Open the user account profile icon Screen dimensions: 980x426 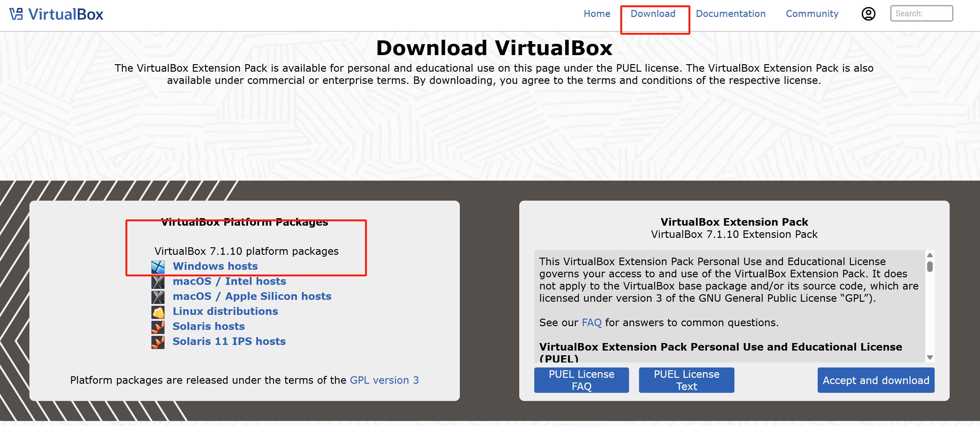[868, 14]
